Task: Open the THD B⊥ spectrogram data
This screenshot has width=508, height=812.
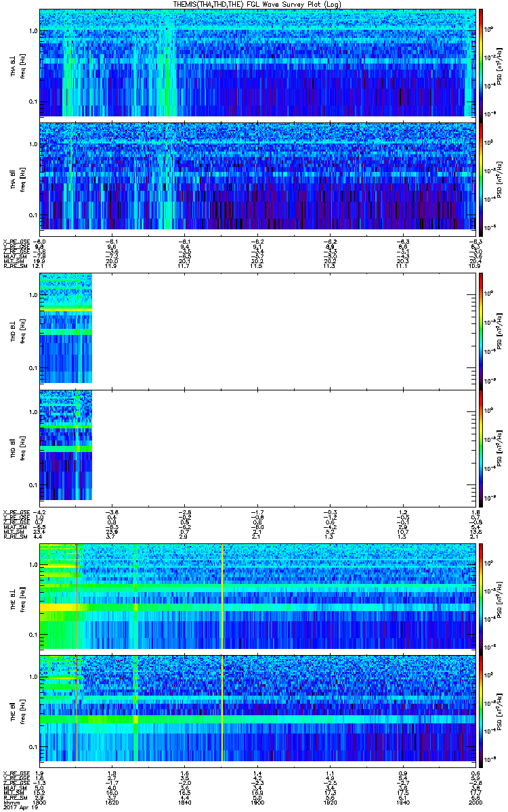Action: 65,328
